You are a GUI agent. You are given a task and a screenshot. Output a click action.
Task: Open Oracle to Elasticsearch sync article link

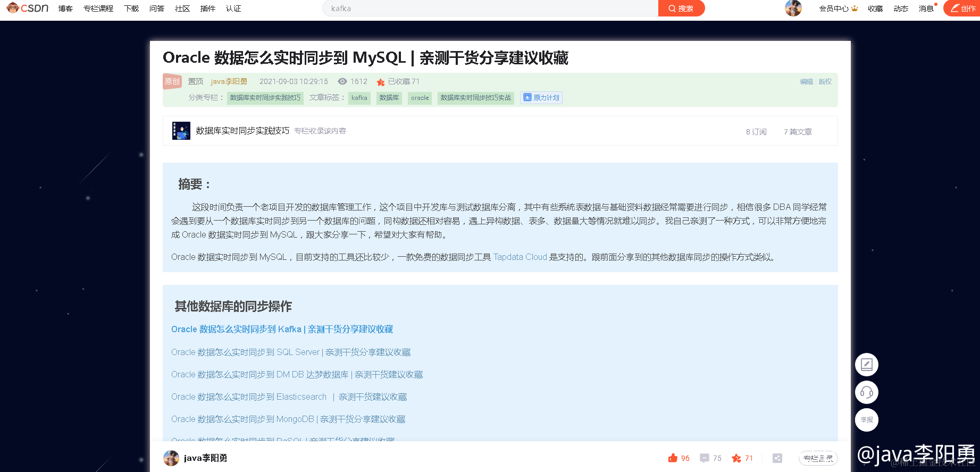click(x=289, y=397)
